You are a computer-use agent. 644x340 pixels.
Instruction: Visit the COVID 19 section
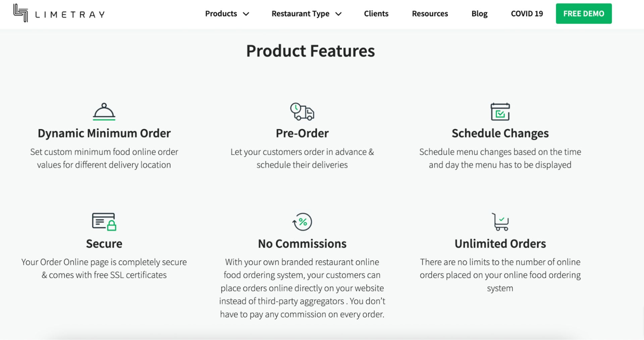coord(527,14)
